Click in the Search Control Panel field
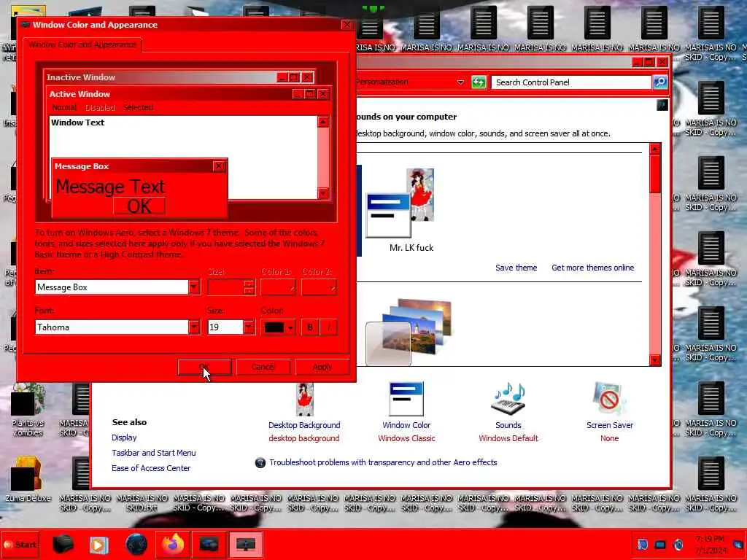 point(571,82)
